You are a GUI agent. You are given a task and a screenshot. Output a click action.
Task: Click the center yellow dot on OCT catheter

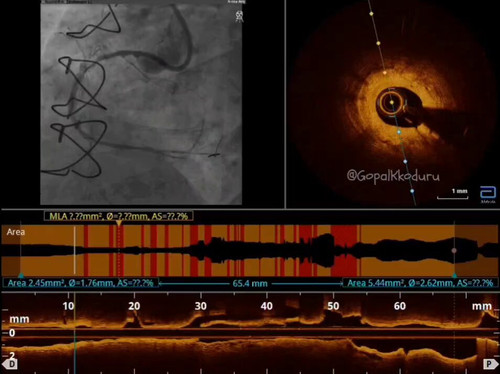(392, 102)
